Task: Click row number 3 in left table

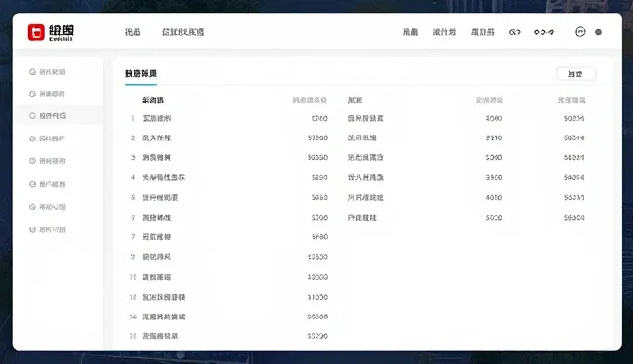Action: pos(133,157)
